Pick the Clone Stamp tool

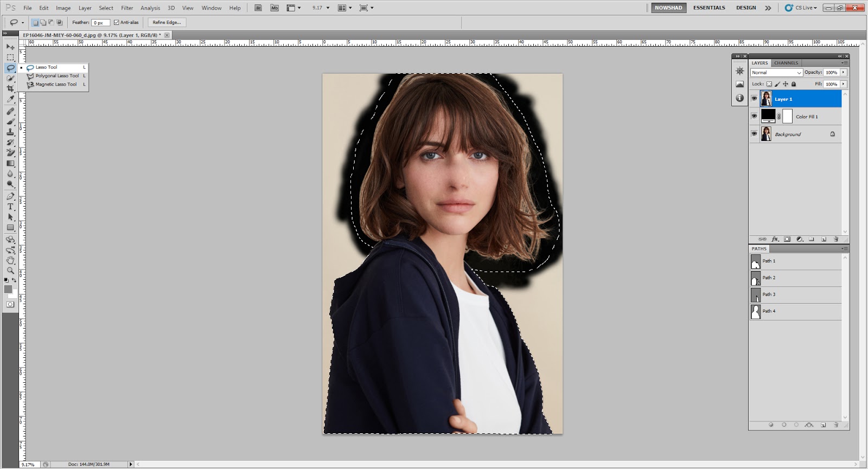(10, 132)
